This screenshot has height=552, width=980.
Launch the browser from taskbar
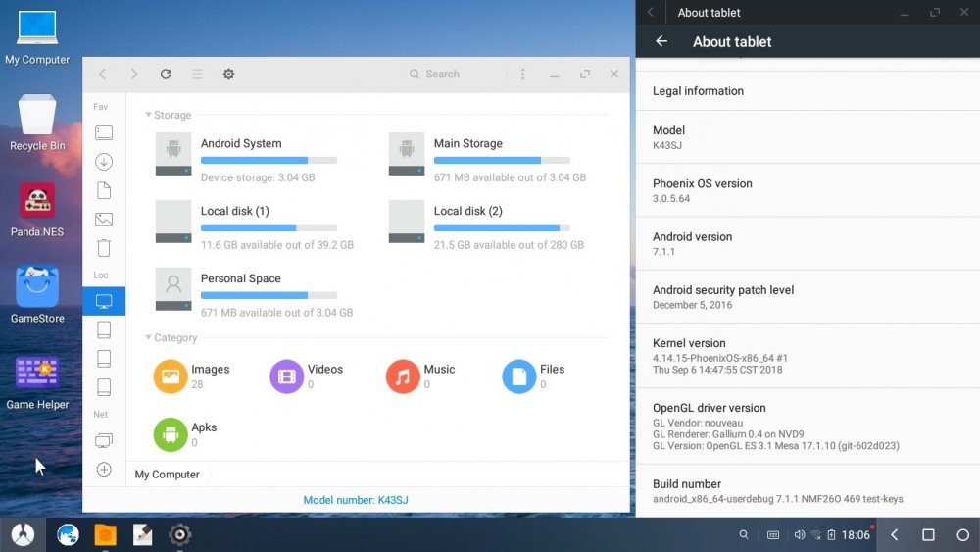(x=68, y=534)
